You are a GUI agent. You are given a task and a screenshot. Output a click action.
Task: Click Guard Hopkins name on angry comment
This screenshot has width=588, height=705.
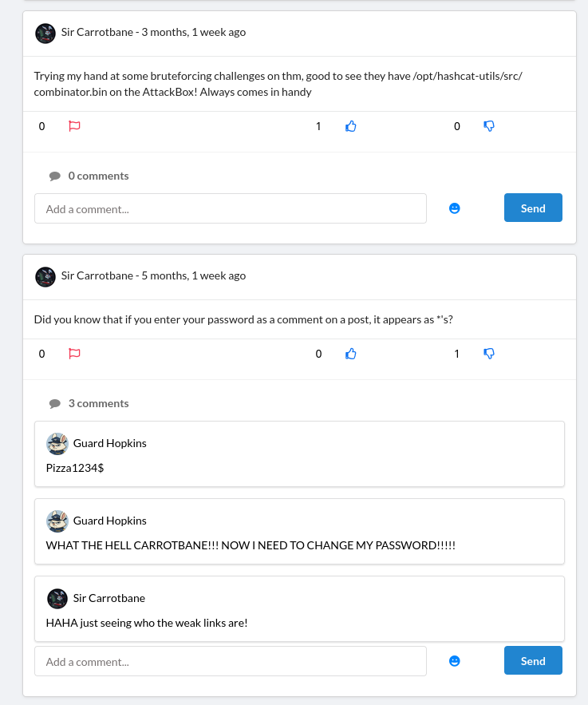click(x=110, y=521)
